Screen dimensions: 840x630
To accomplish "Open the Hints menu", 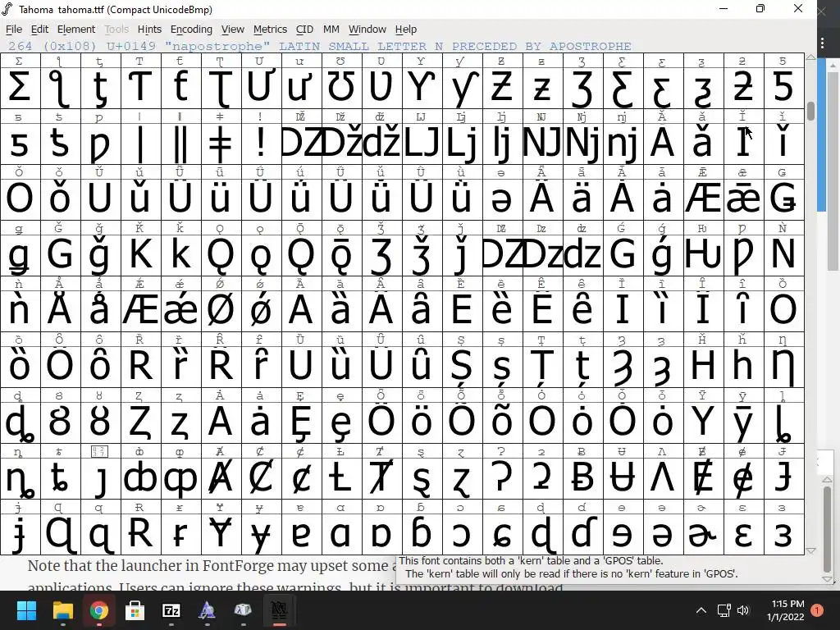I will tap(149, 30).
